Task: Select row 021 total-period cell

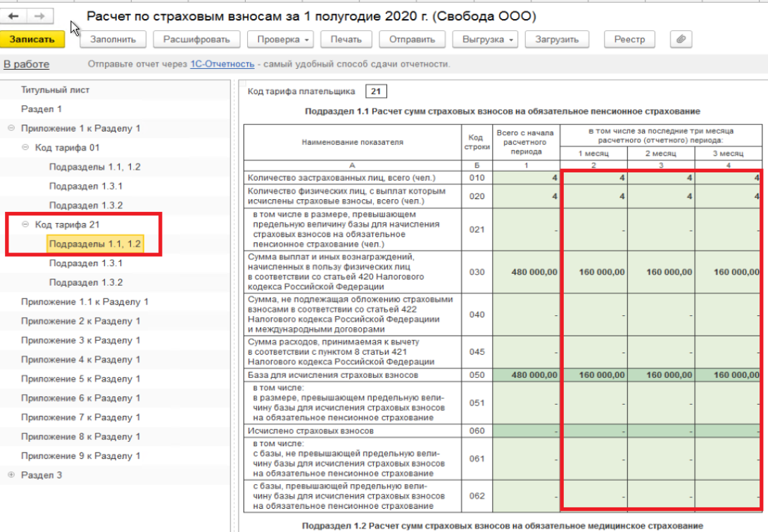Action: pyautogui.click(x=526, y=229)
